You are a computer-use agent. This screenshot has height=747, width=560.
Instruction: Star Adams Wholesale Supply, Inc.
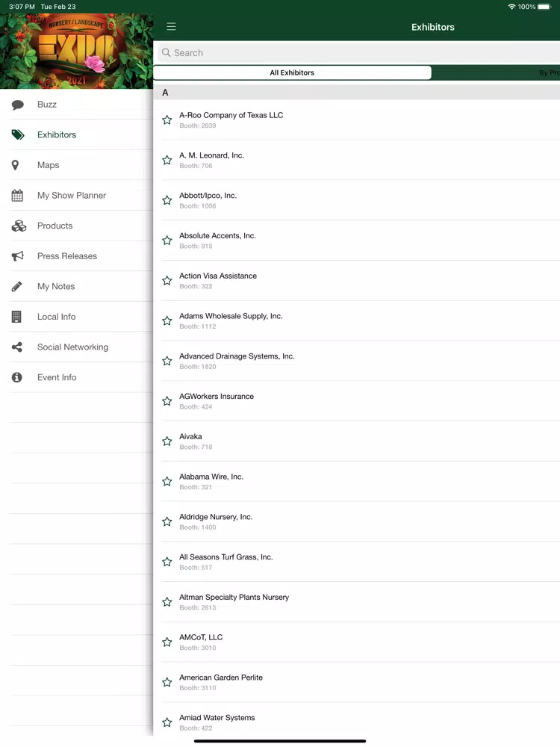point(167,320)
